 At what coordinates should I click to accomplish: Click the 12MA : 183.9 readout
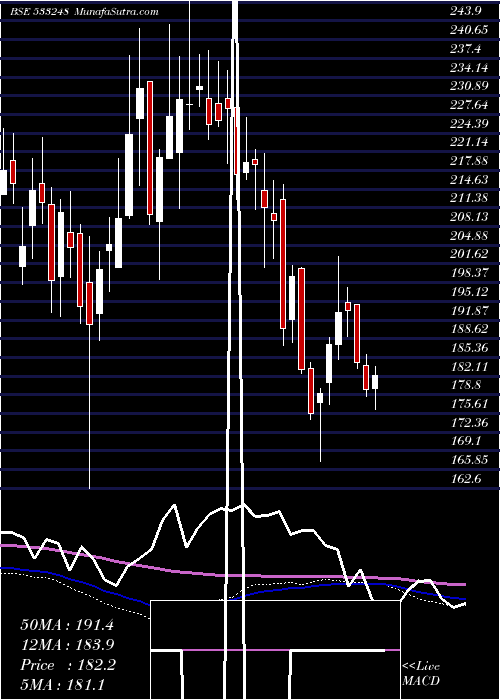tap(67, 645)
